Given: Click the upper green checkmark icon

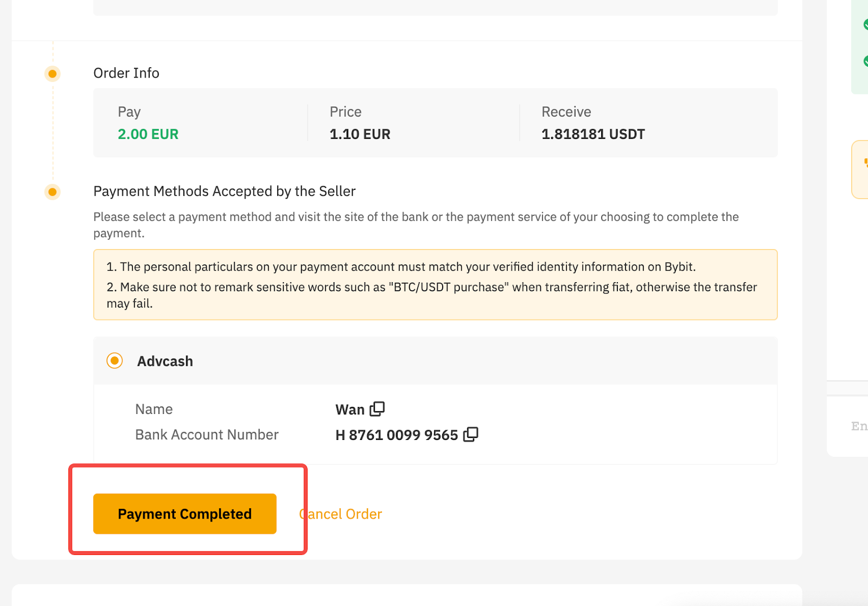Looking at the screenshot, I should 865,25.
